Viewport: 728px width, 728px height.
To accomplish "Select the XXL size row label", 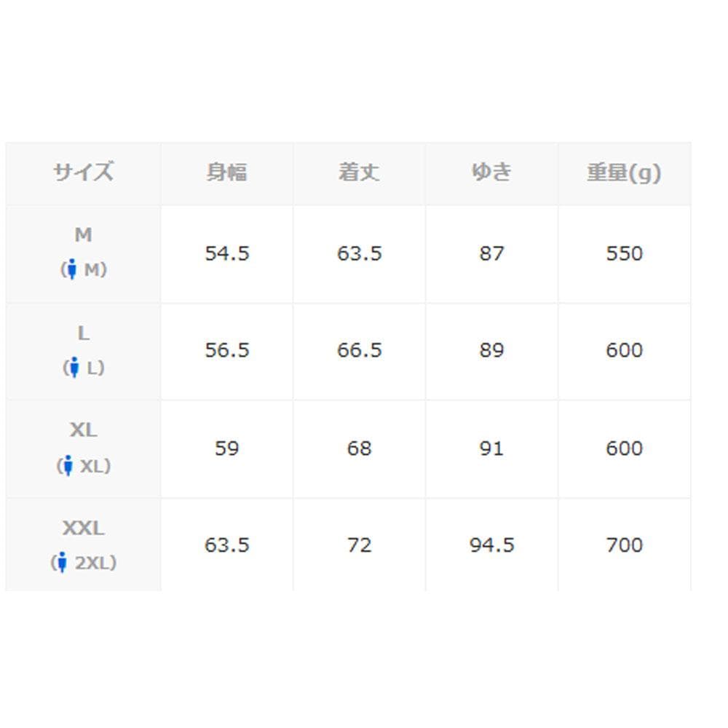I will (x=83, y=528).
